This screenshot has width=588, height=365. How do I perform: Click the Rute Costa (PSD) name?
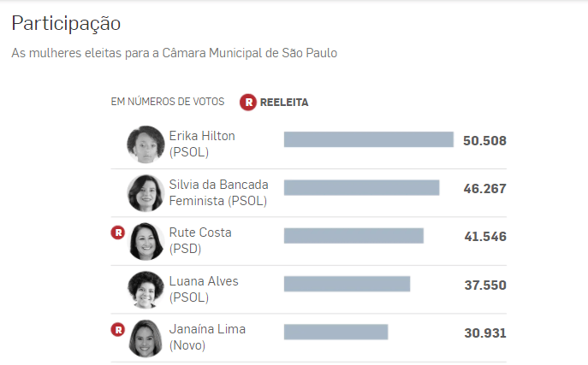[x=200, y=240]
